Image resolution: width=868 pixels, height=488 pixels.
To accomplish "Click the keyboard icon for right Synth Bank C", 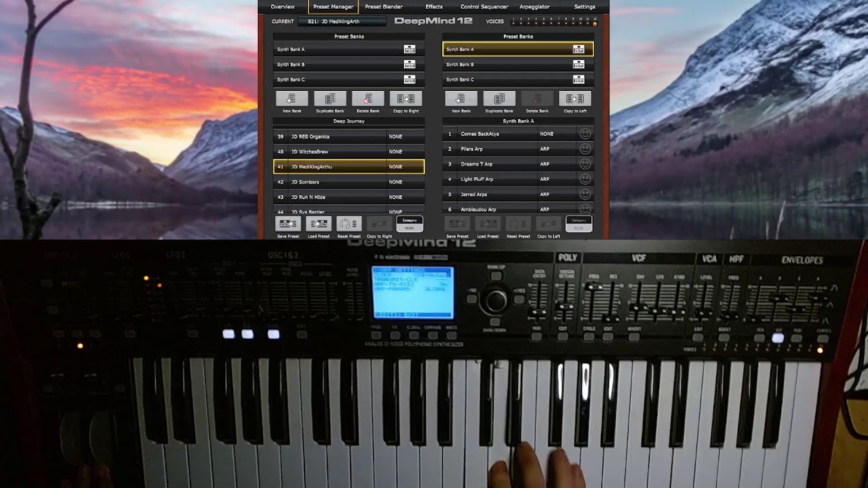I will 578,79.
